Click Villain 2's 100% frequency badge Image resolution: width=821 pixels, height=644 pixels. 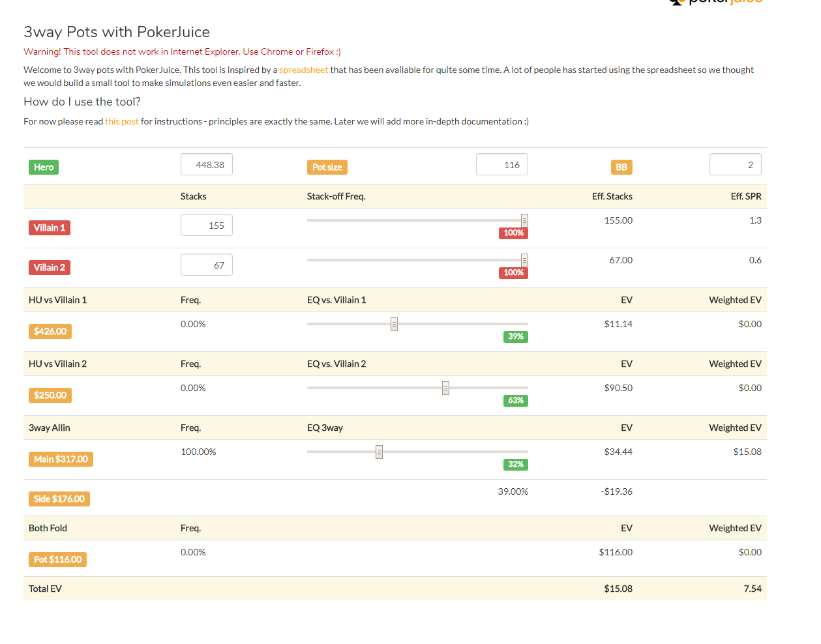tap(513, 273)
